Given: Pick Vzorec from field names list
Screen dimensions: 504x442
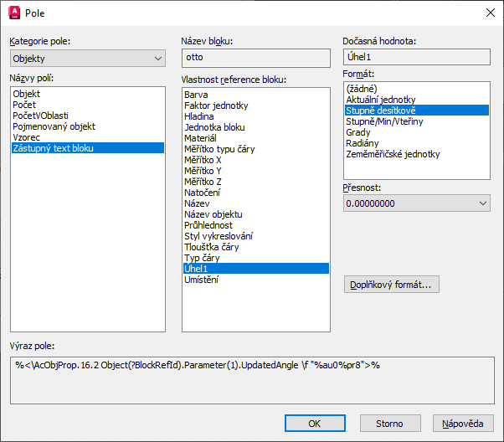Looking at the screenshot, I should (28, 137).
